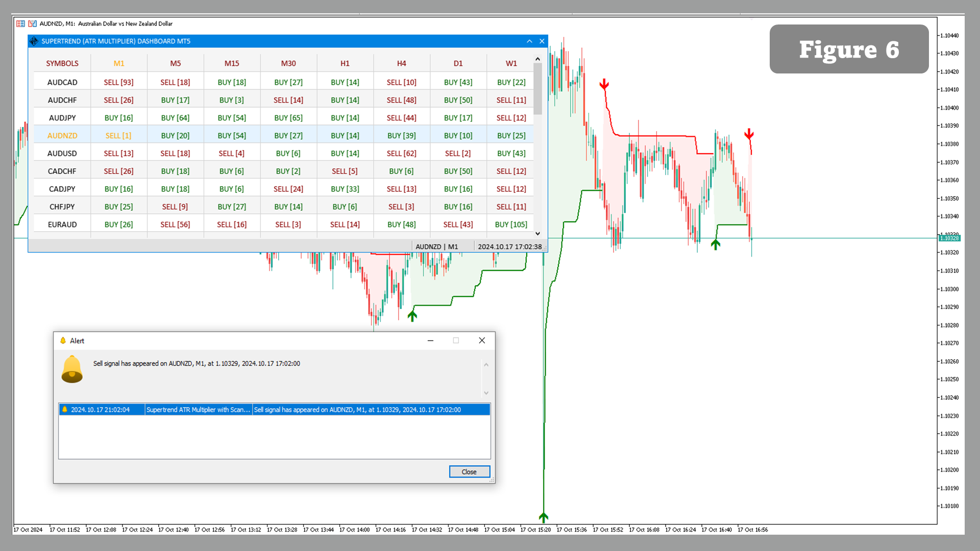Click the up chevron beside the alert message
Image resolution: width=980 pixels, height=551 pixels.
(486, 364)
